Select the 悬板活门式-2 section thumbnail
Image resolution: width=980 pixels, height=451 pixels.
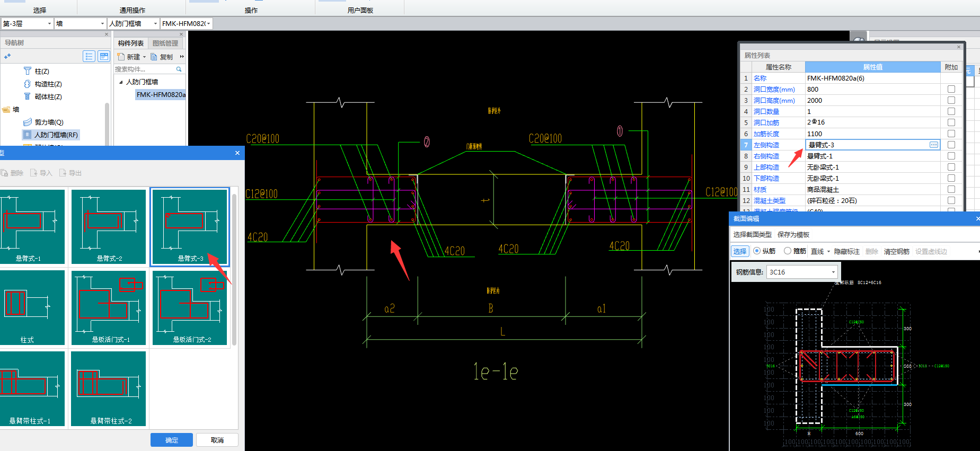click(190, 308)
